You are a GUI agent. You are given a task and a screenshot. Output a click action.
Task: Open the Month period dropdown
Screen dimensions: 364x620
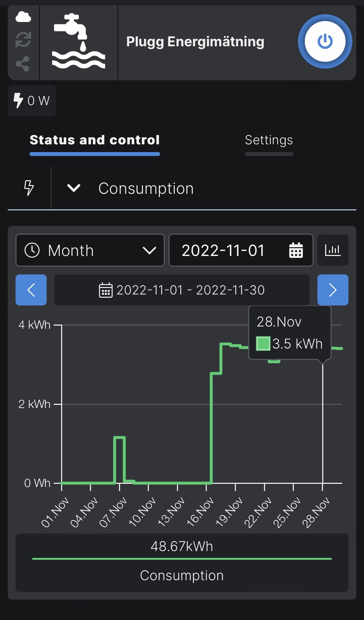coord(90,250)
